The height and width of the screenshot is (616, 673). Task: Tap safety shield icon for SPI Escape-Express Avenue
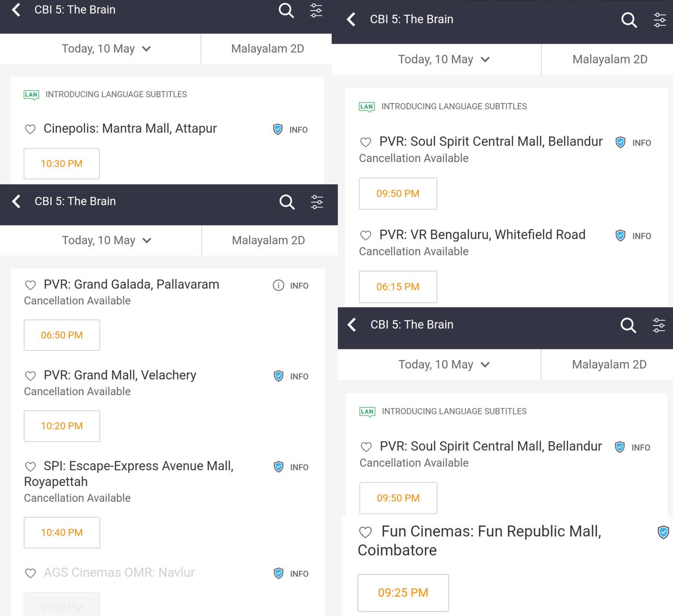click(278, 467)
